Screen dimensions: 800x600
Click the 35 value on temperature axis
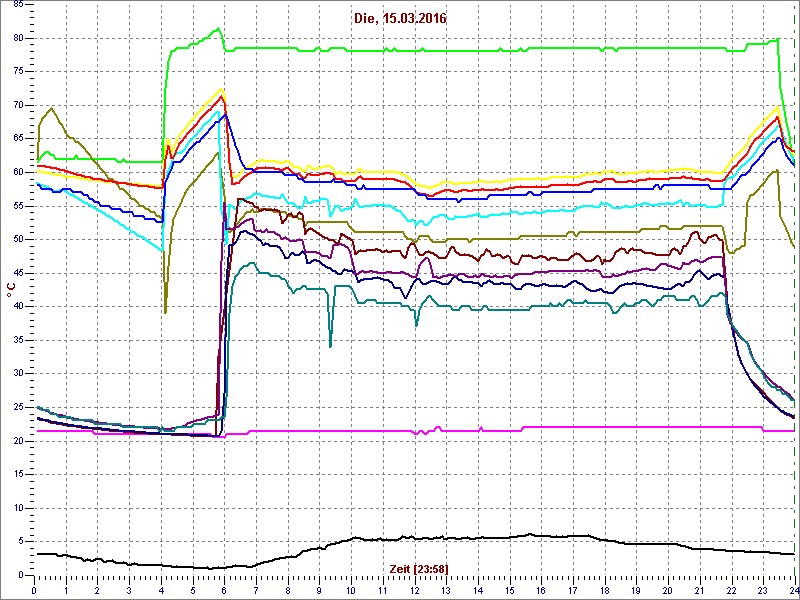(17, 340)
